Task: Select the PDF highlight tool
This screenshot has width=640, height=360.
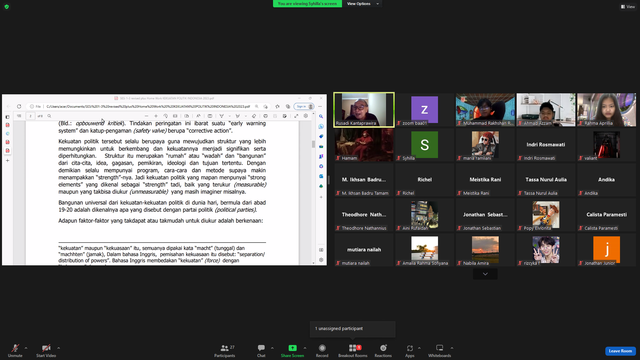Action: pyautogui.click(x=238, y=116)
